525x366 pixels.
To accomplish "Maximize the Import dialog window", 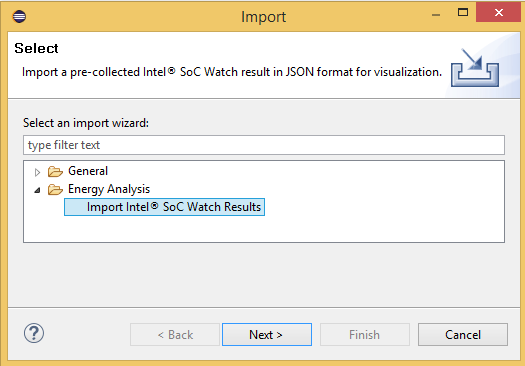I will pyautogui.click(x=463, y=12).
